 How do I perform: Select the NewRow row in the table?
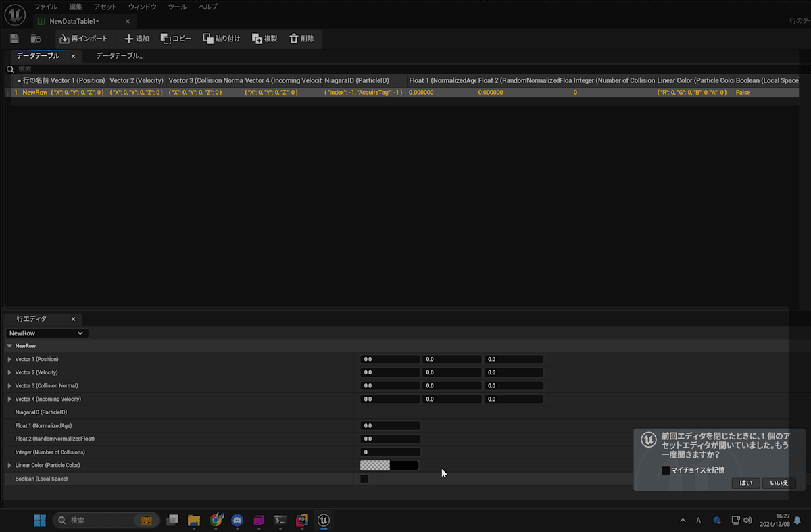click(402, 92)
